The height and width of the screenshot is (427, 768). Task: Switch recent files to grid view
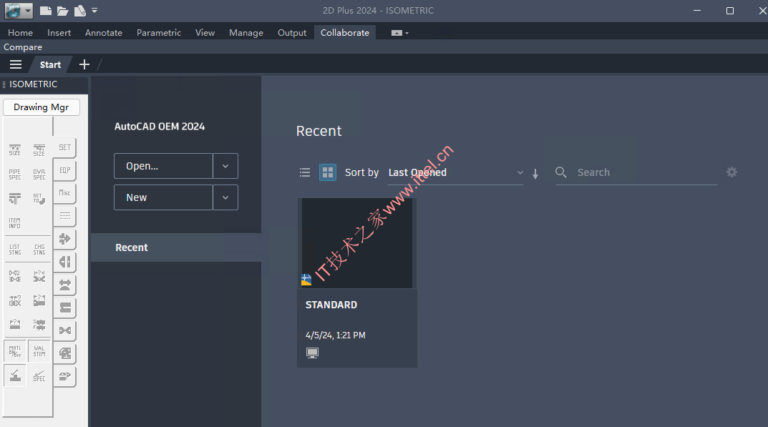pyautogui.click(x=328, y=173)
